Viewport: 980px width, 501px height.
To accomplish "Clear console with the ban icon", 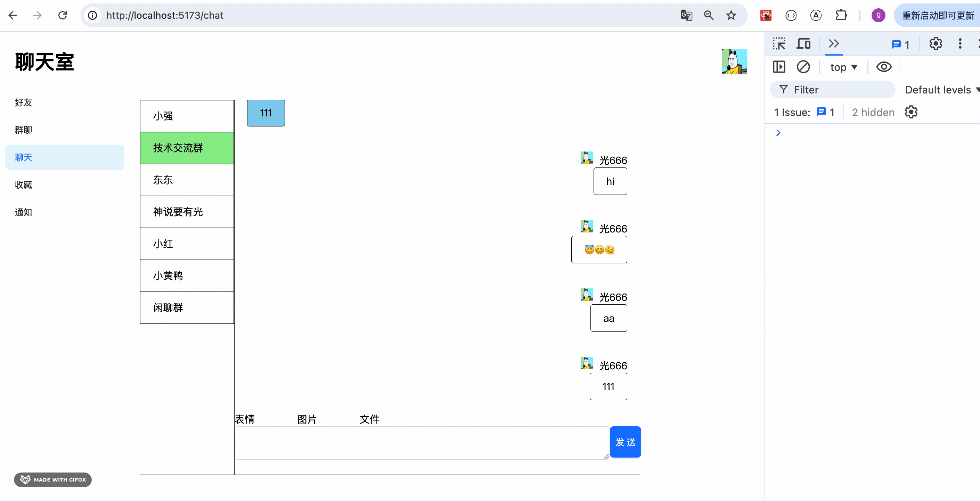I will 803,67.
